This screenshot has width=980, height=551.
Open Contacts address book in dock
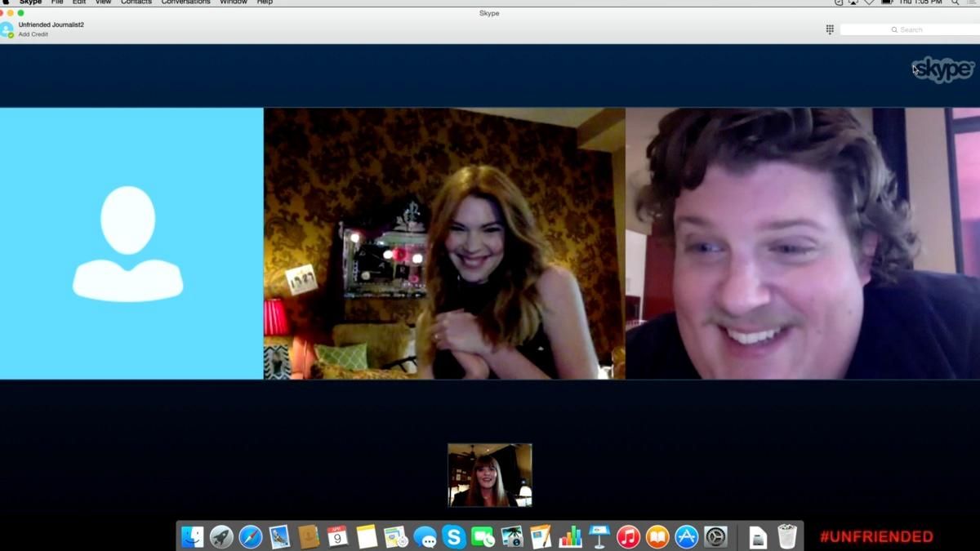[309, 536]
